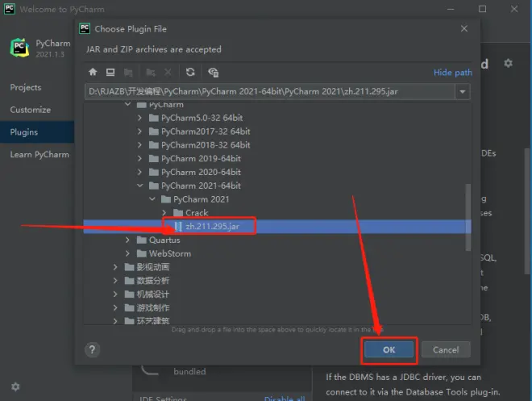This screenshot has height=401, width=532.
Task: Expand PyCharm5.0-32 64bit folder
Action: [139, 118]
